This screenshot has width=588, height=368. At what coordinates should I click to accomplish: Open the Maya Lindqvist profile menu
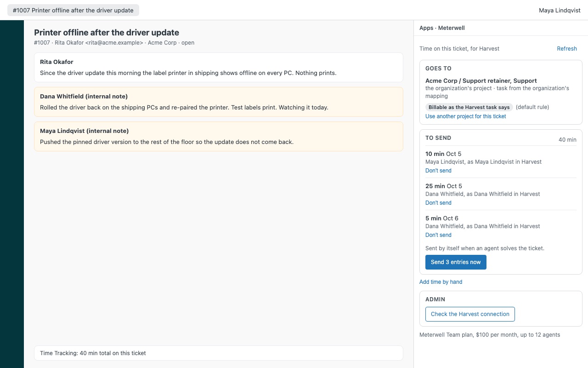tap(560, 10)
